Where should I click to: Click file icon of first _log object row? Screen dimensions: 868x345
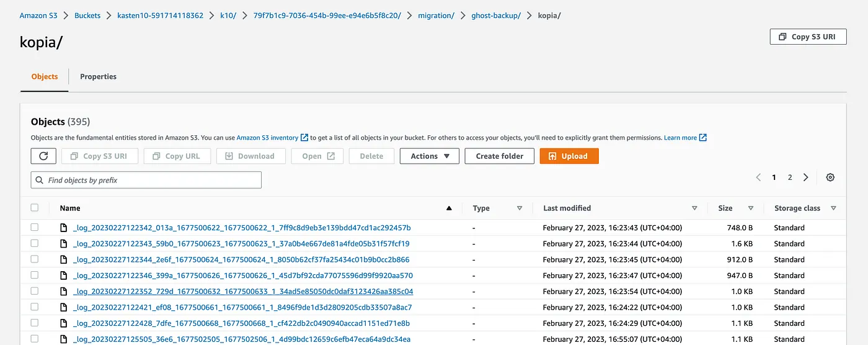(63, 228)
